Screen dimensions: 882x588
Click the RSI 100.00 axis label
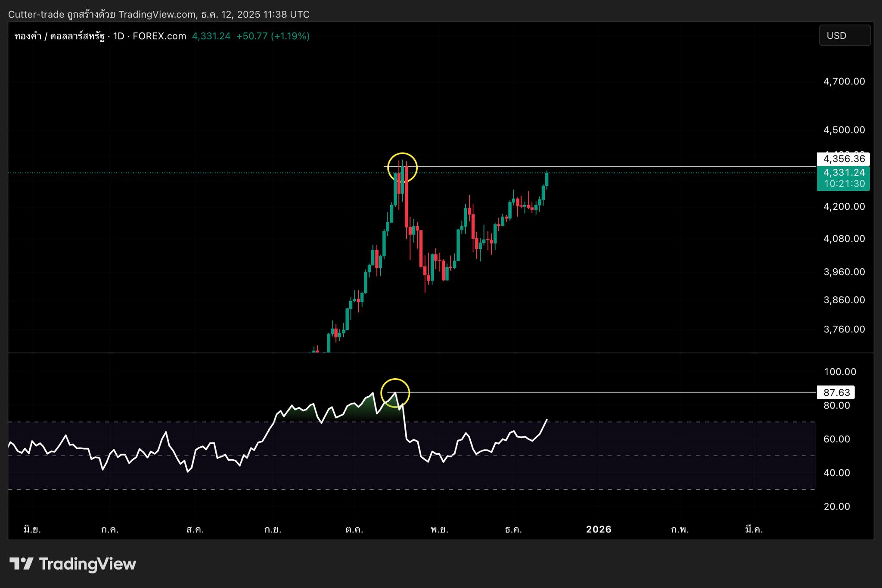coord(840,372)
